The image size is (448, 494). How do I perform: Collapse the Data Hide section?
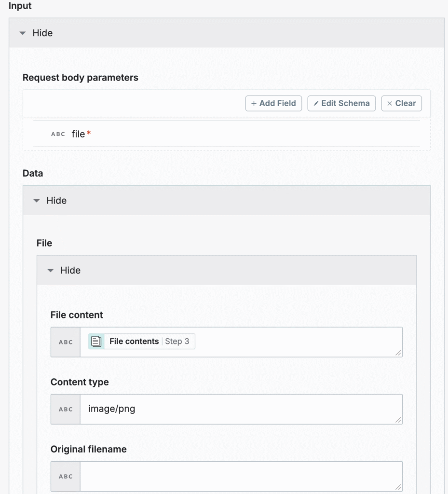(x=226, y=200)
